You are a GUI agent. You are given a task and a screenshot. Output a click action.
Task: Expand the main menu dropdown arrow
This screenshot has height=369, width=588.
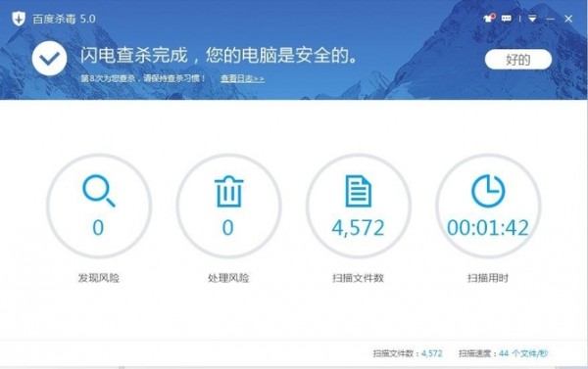coord(532,19)
